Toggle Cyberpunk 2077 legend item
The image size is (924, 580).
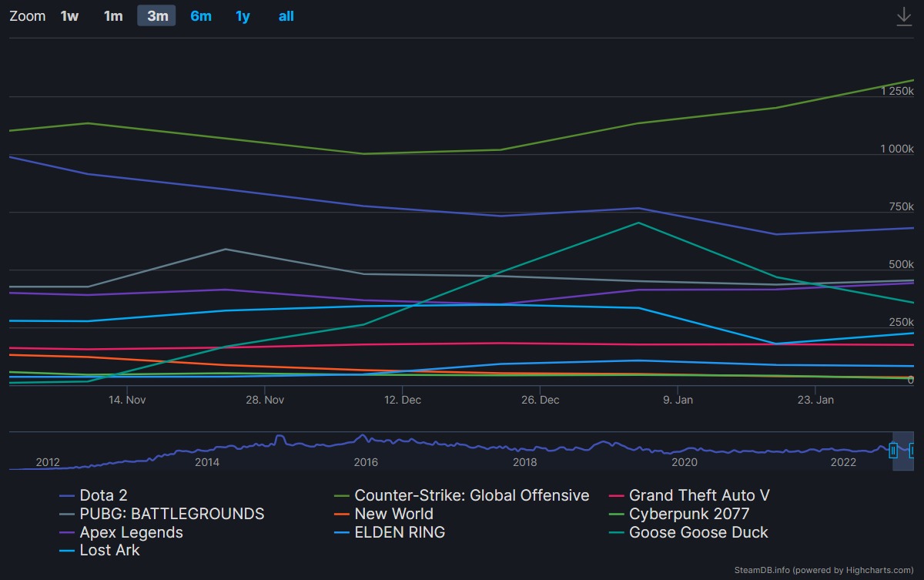click(x=679, y=514)
